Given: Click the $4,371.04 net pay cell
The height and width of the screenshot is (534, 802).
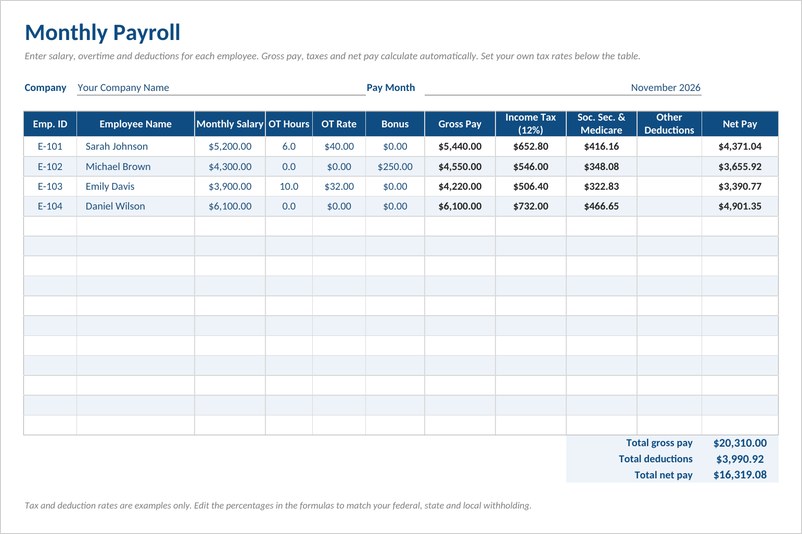Looking at the screenshot, I should click(740, 146).
